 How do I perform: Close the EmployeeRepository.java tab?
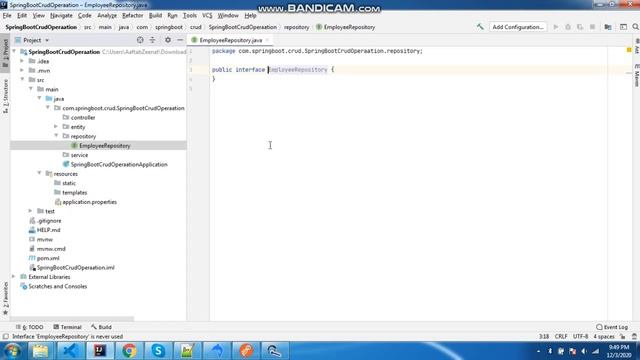tap(267, 40)
